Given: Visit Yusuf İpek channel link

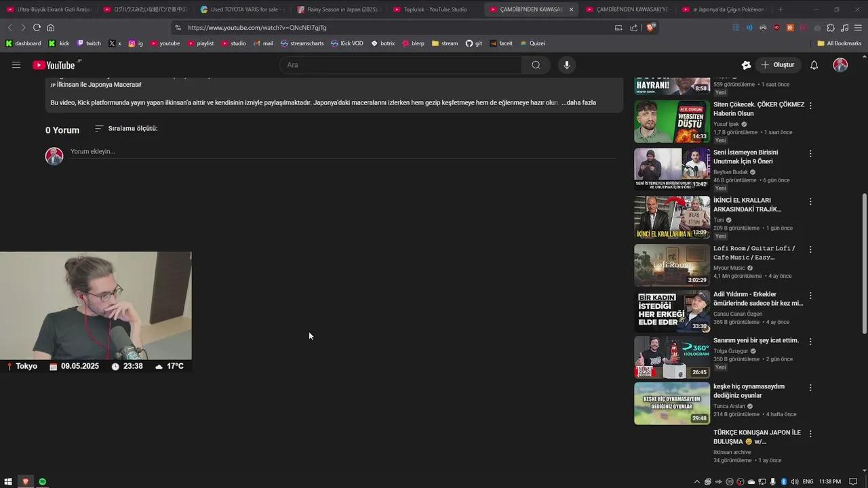Looking at the screenshot, I should pos(726,124).
